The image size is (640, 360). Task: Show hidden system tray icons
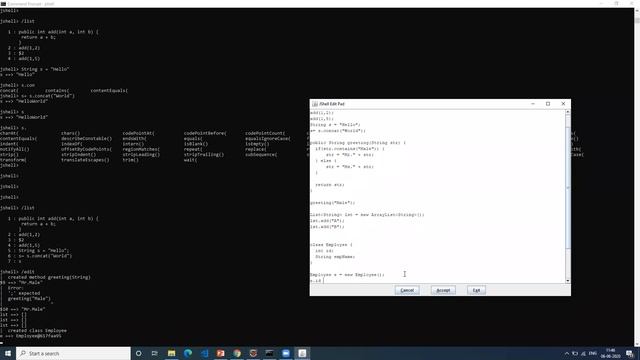click(567, 353)
